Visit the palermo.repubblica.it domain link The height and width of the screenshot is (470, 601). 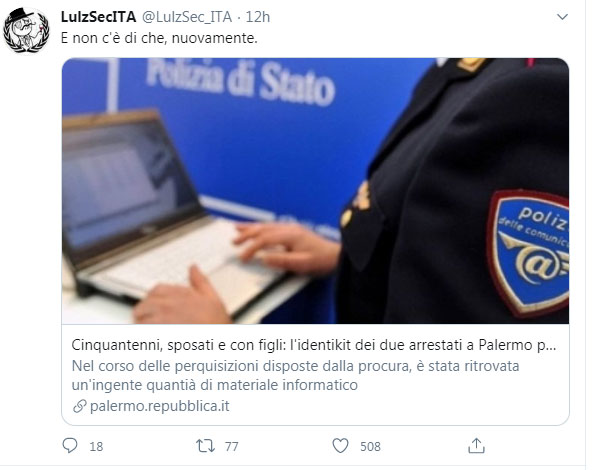159,406
